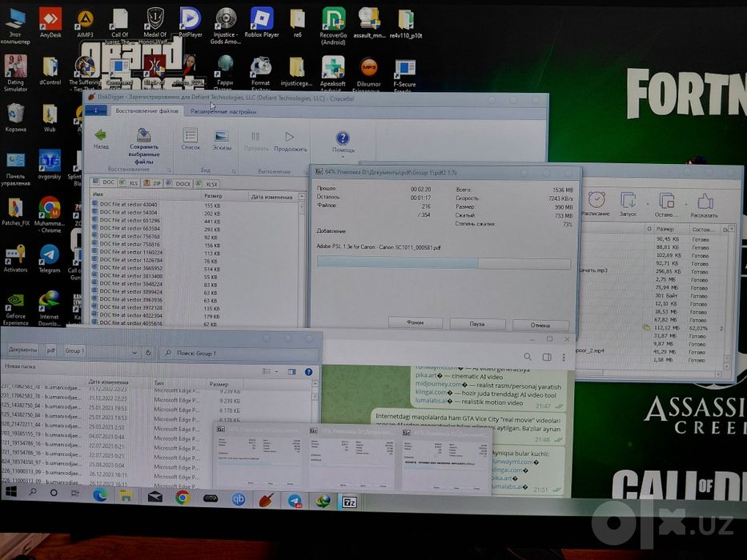The width and height of the screenshot is (747, 560).
Task: Open the AIMP3 desktop shortcut
Action: click(85, 23)
